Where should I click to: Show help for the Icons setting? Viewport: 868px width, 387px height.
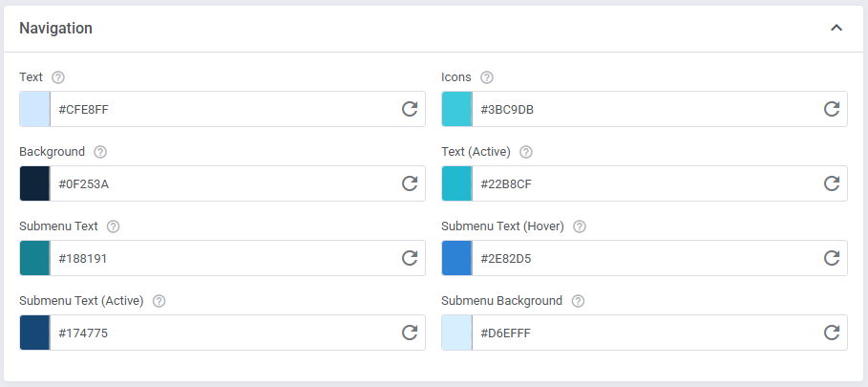(488, 77)
